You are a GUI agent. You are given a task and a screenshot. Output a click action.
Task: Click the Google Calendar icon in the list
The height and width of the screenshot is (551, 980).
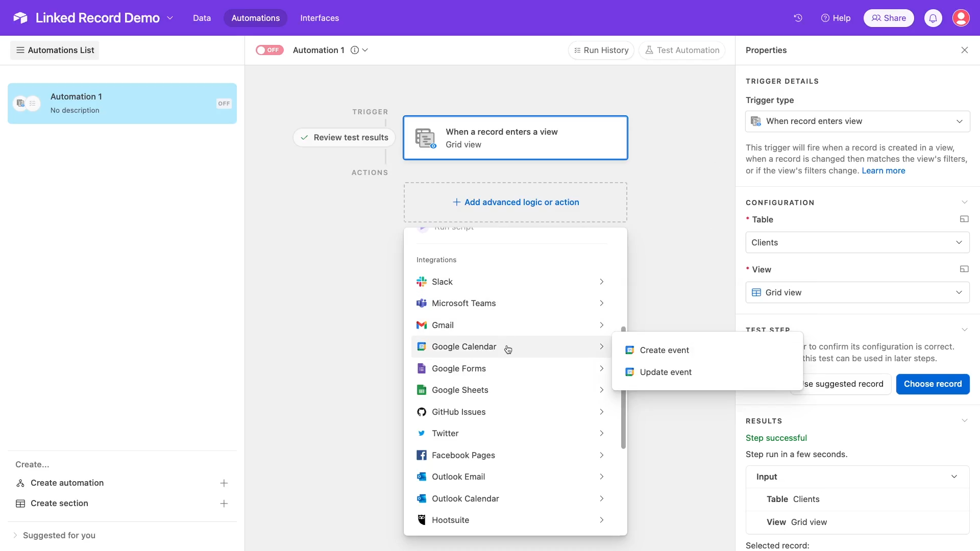pos(422,346)
